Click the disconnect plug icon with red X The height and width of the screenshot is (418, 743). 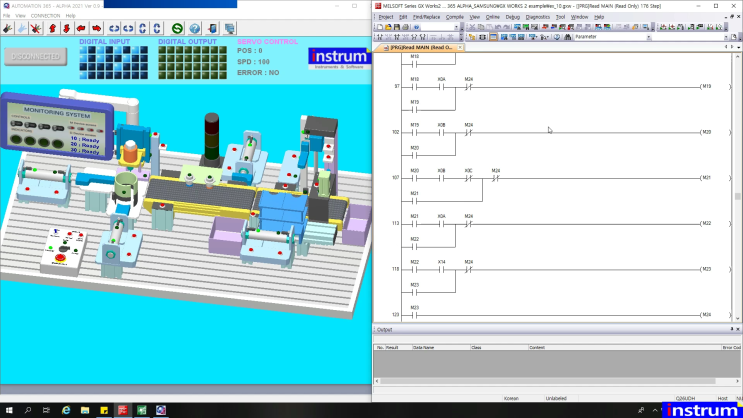pyautogui.click(x=36, y=28)
